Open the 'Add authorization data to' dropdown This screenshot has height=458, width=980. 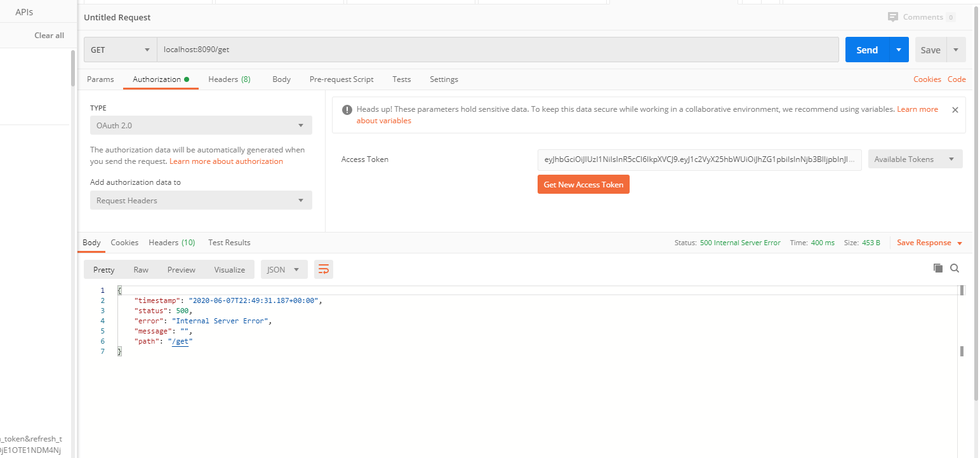201,200
